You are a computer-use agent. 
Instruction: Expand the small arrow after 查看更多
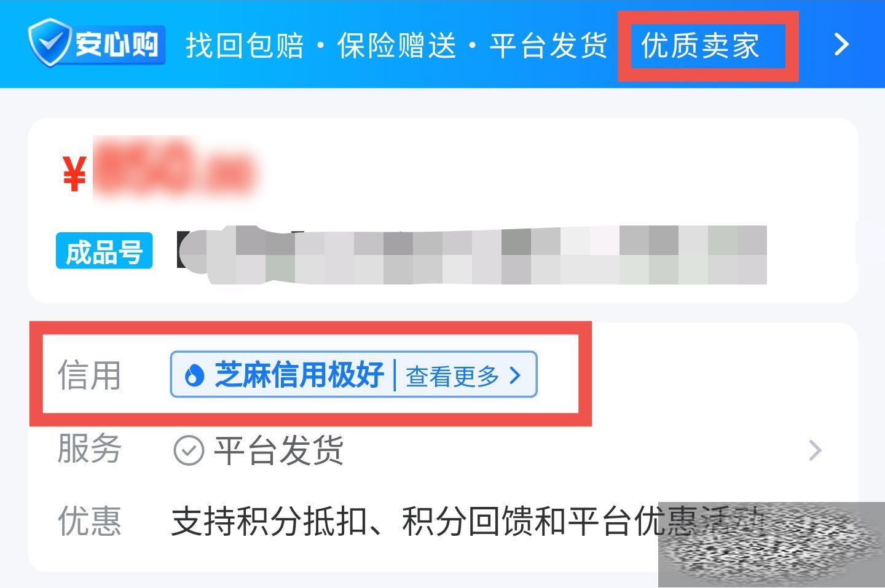tap(515, 375)
